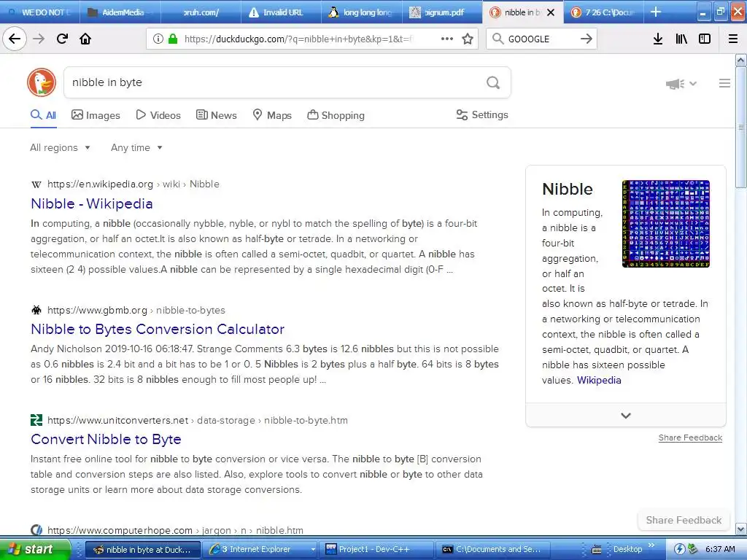Open DuckDuckGo side menu icon
The image size is (747, 560).
point(724,83)
